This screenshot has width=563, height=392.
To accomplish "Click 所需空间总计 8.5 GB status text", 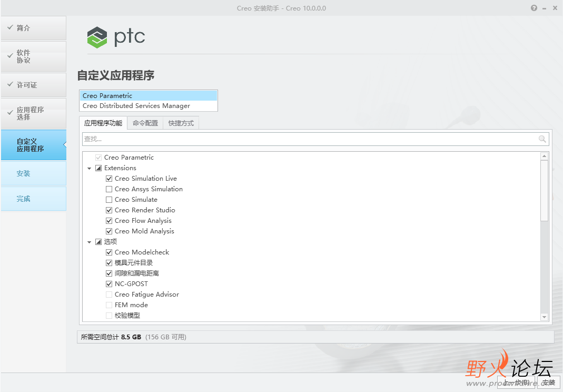I will [111, 337].
